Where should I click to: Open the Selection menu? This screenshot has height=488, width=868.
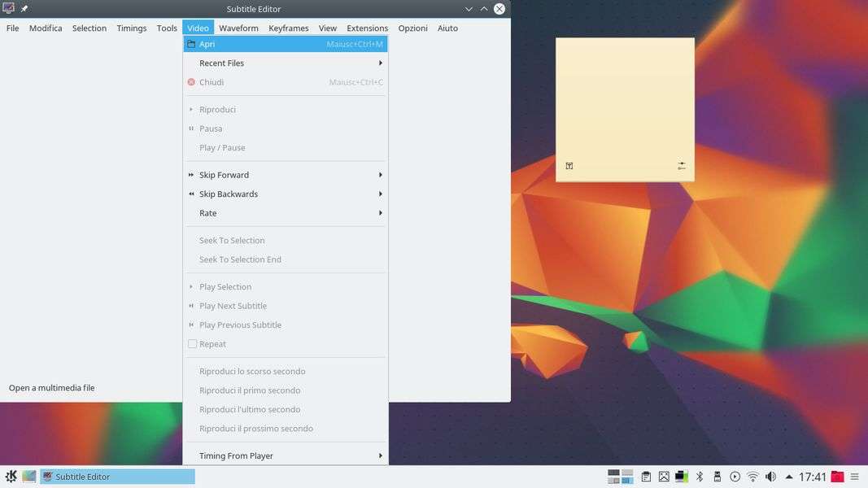pyautogui.click(x=89, y=28)
